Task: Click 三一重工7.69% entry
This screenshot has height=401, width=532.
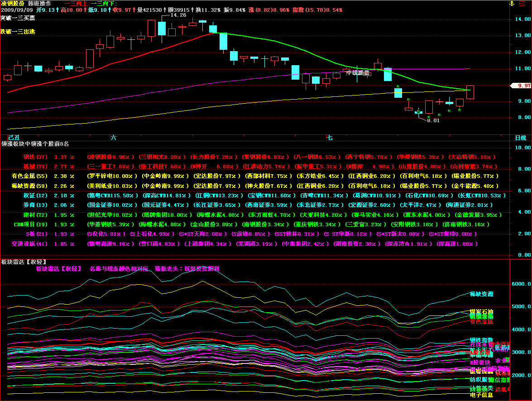Action: pos(110,167)
